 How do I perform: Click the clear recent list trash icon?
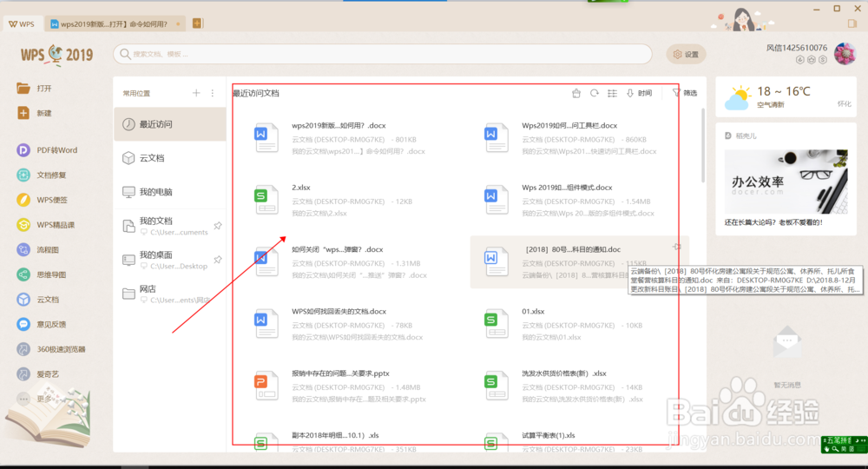tap(576, 93)
